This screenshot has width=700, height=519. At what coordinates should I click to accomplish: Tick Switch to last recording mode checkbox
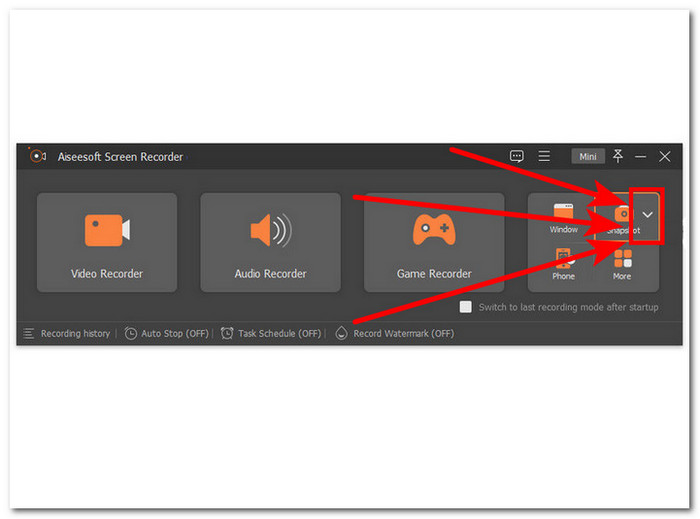[x=466, y=307]
